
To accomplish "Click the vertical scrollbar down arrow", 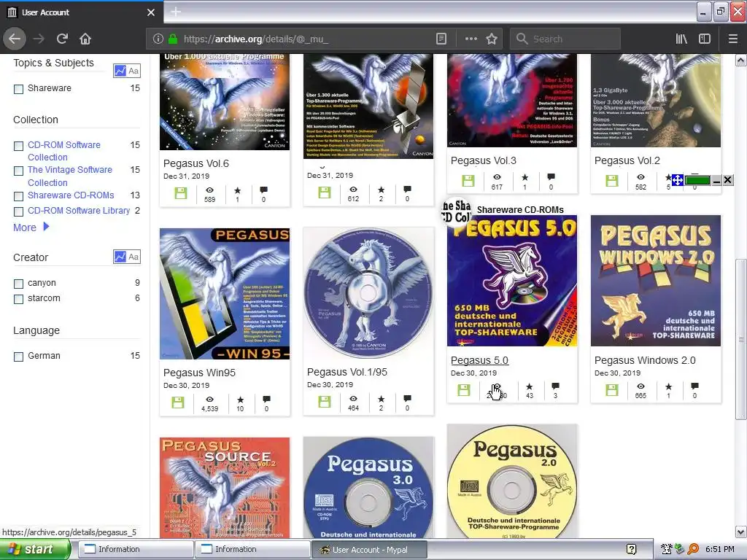I will 740,532.
